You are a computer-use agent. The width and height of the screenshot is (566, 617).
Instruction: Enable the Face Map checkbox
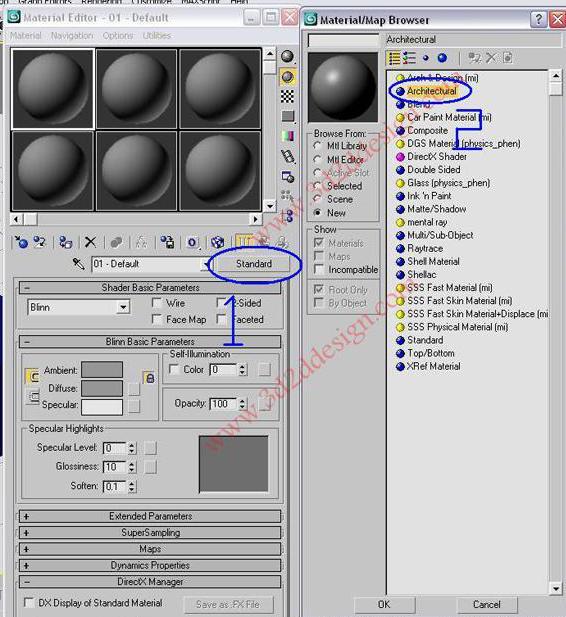pyautogui.click(x=157, y=319)
